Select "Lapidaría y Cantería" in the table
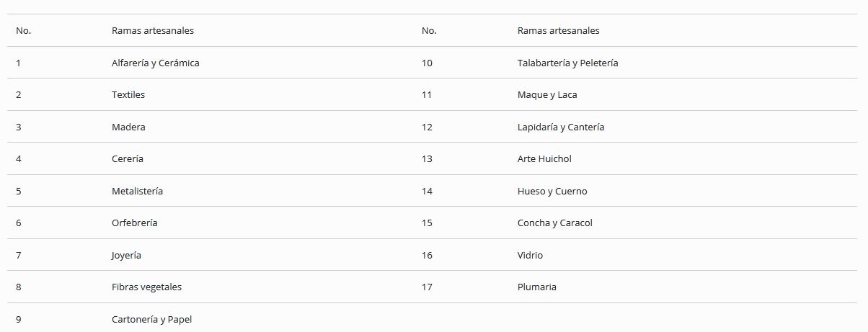The image size is (868, 332). click(x=561, y=127)
